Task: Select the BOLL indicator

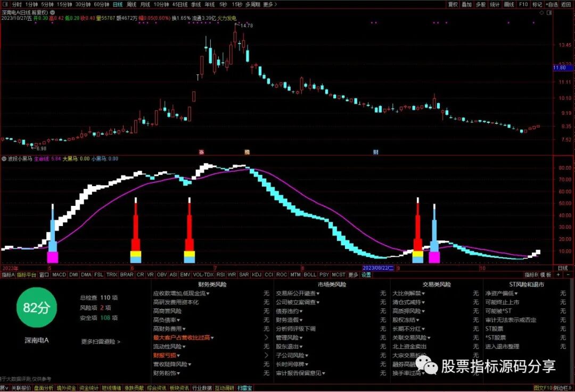Action: pos(310,274)
